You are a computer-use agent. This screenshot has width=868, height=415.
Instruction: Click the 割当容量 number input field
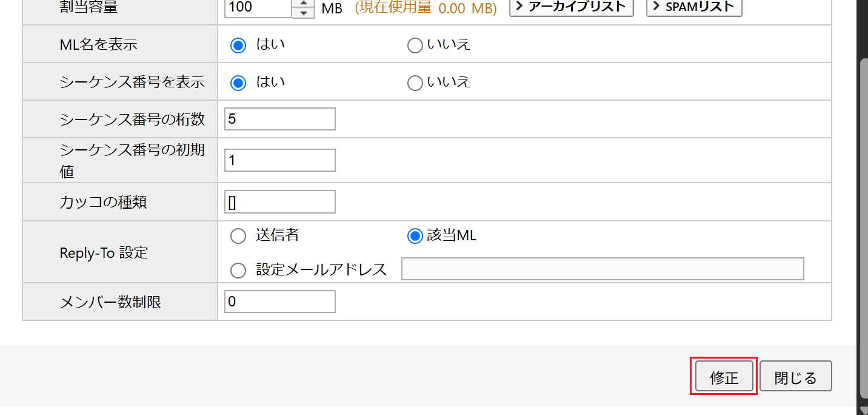click(x=258, y=8)
